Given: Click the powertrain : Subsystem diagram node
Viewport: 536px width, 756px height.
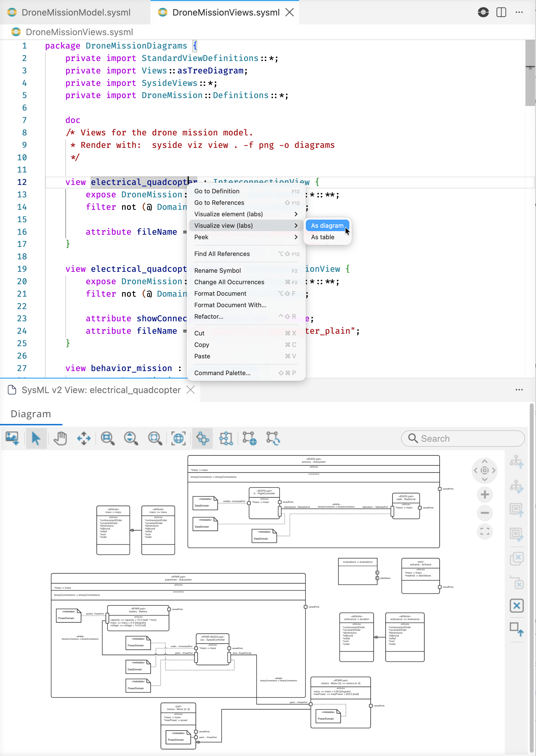Looking at the screenshot, I should [178, 635].
